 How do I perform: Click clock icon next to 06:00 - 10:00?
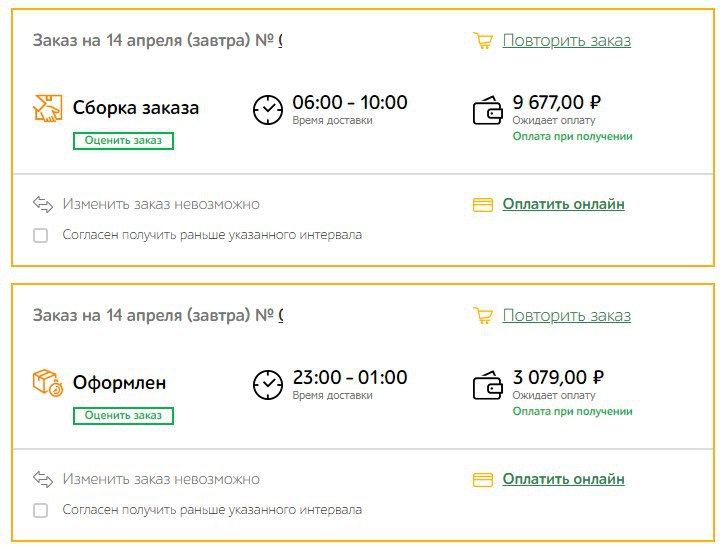point(268,110)
